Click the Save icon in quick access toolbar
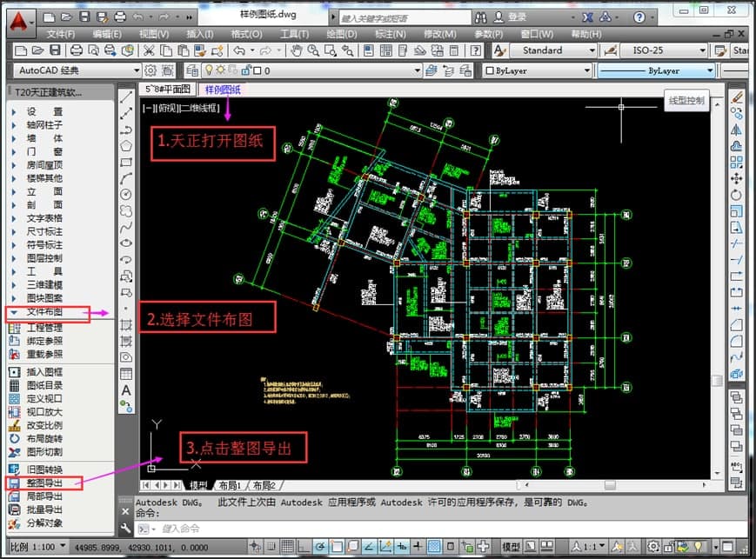Screen dimensions: 756x559 84,17
